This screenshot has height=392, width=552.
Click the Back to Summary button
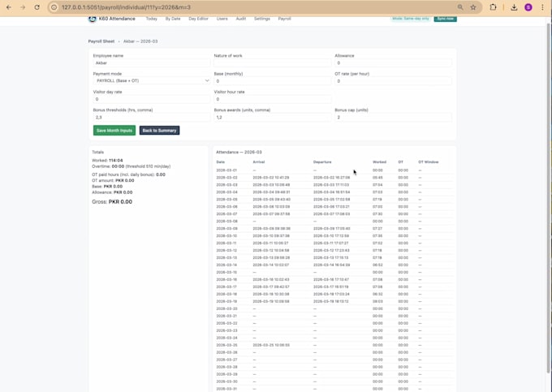pos(159,131)
